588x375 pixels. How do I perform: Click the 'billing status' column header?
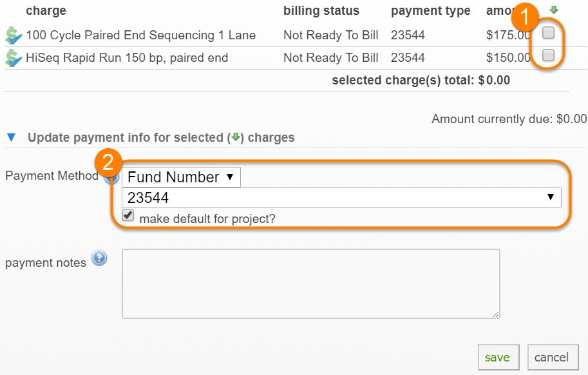pos(321,11)
